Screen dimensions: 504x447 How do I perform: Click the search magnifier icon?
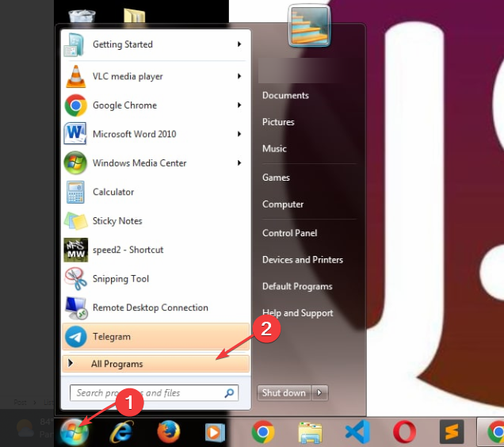pos(229,393)
